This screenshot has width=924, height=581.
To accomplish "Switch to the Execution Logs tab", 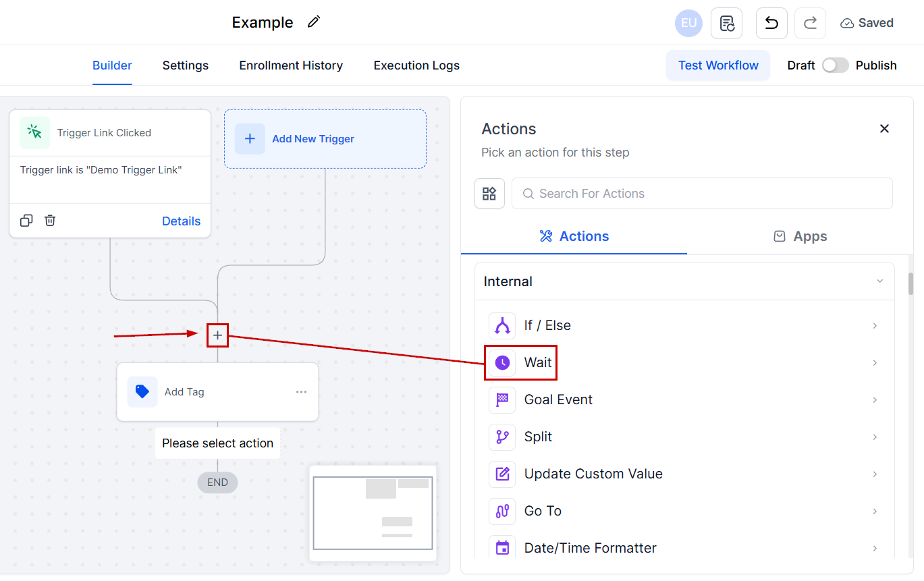I will (x=416, y=65).
